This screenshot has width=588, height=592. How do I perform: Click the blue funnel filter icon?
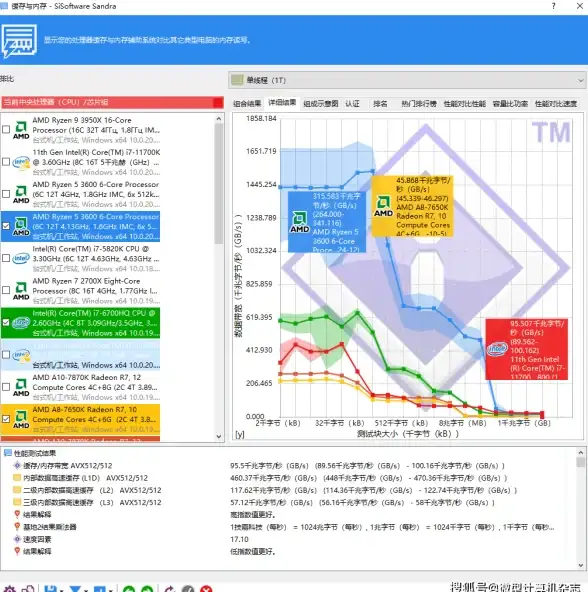tap(75, 589)
